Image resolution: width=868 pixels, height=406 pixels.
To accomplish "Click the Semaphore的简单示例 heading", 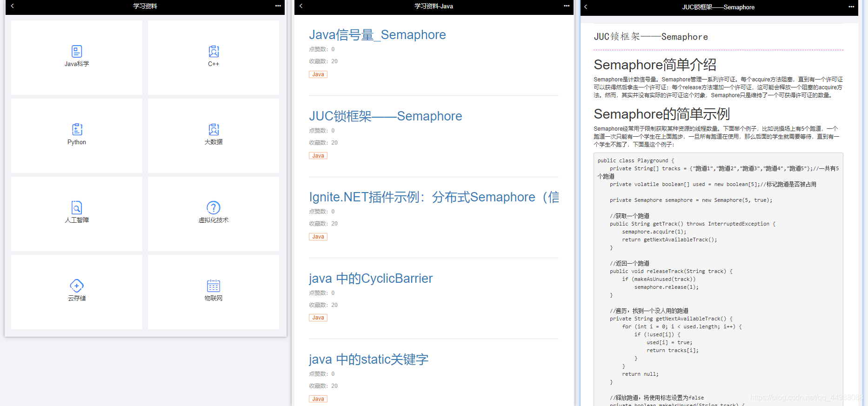I will [662, 114].
